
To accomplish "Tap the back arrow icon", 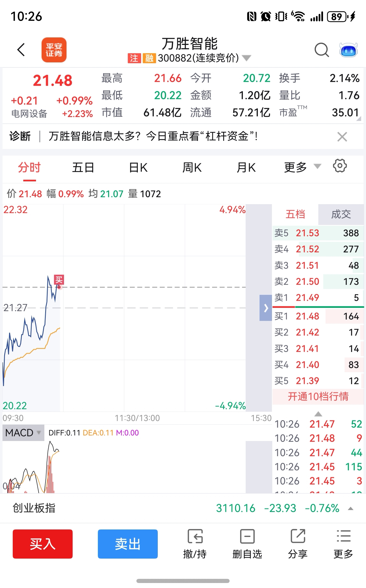I will point(21,50).
